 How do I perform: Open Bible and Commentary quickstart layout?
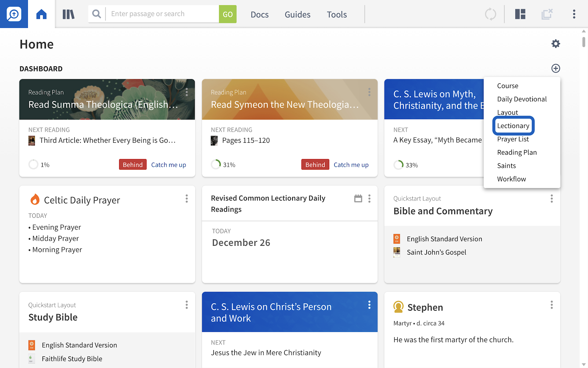click(443, 211)
